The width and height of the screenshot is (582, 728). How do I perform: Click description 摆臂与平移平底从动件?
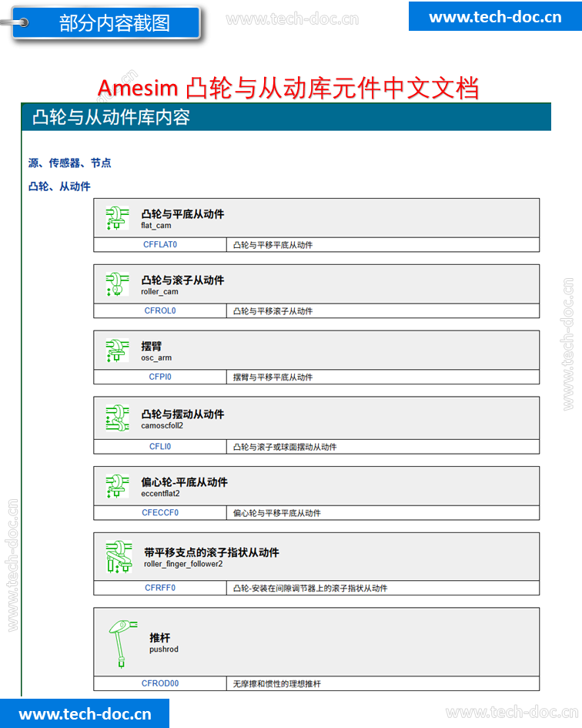click(x=273, y=377)
